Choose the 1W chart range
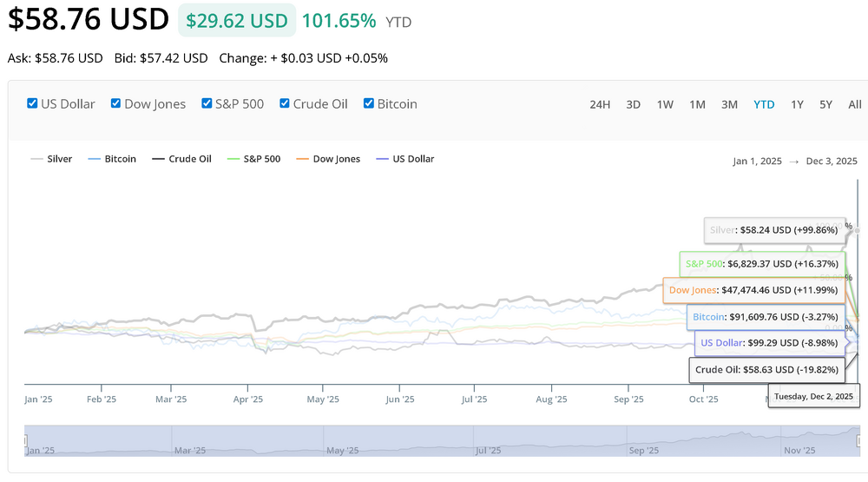This screenshot has width=868, height=482. [x=665, y=104]
